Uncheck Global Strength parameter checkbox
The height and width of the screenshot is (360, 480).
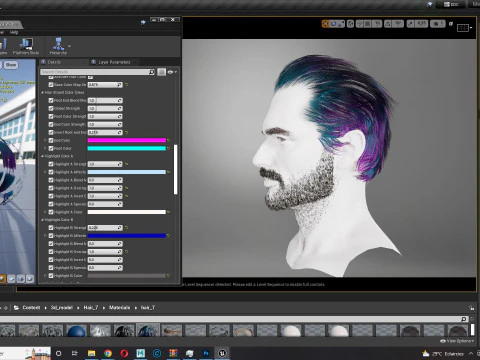51,108
